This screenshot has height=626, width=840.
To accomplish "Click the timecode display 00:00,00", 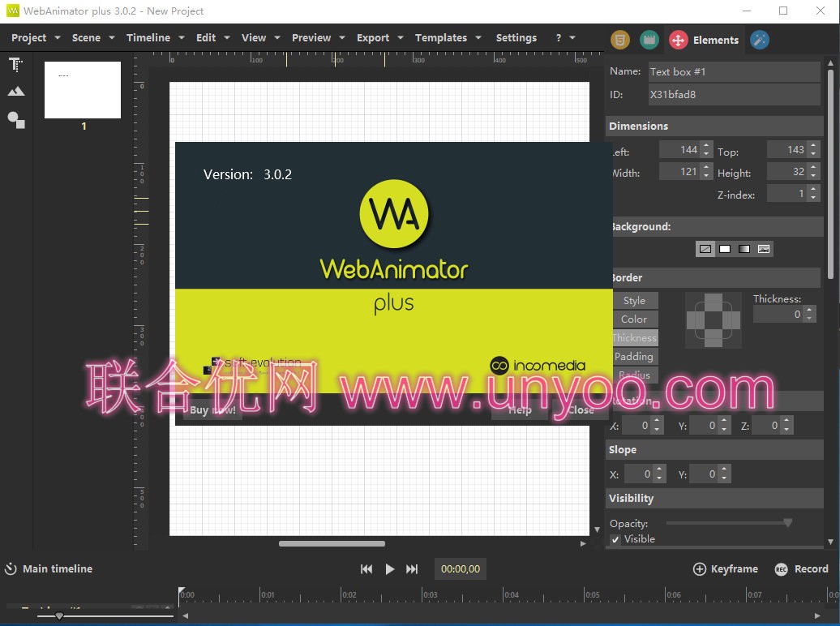I will click(x=461, y=569).
